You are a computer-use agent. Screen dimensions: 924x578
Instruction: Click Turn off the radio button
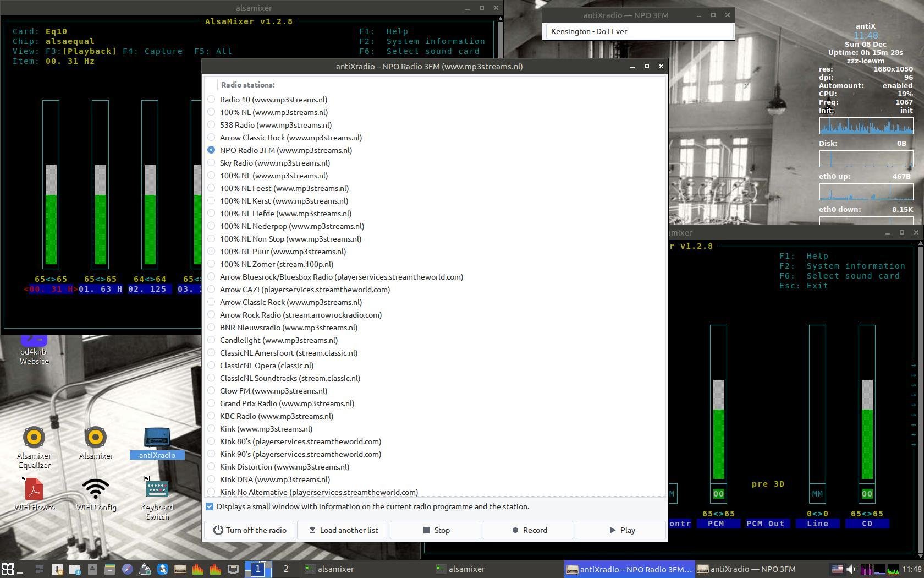click(250, 530)
